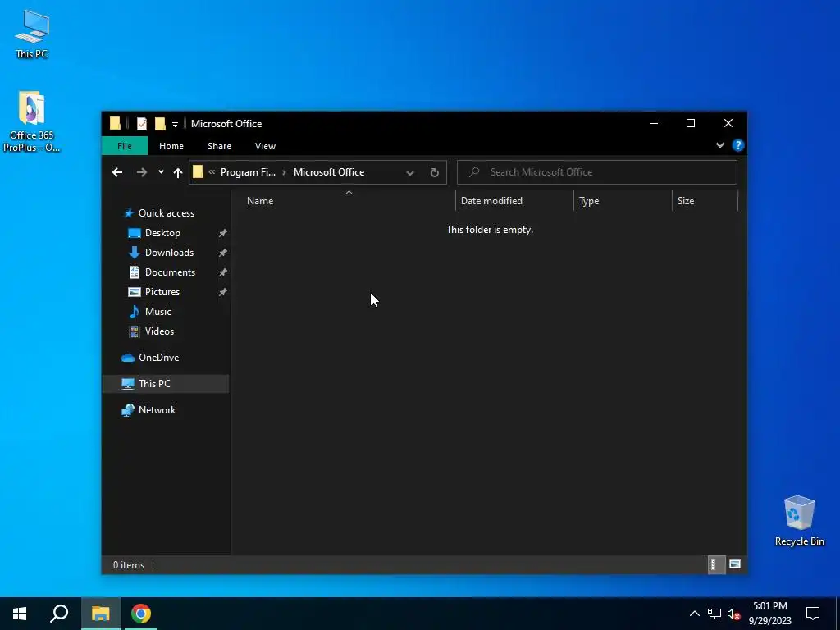
Task: Click the pin icon next to Desktop
Action: point(222,233)
